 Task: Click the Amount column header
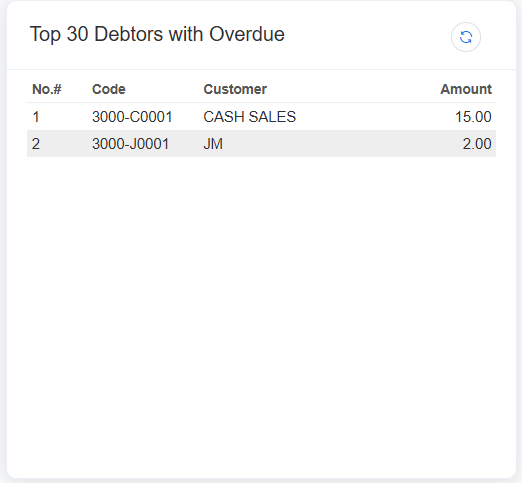point(466,89)
